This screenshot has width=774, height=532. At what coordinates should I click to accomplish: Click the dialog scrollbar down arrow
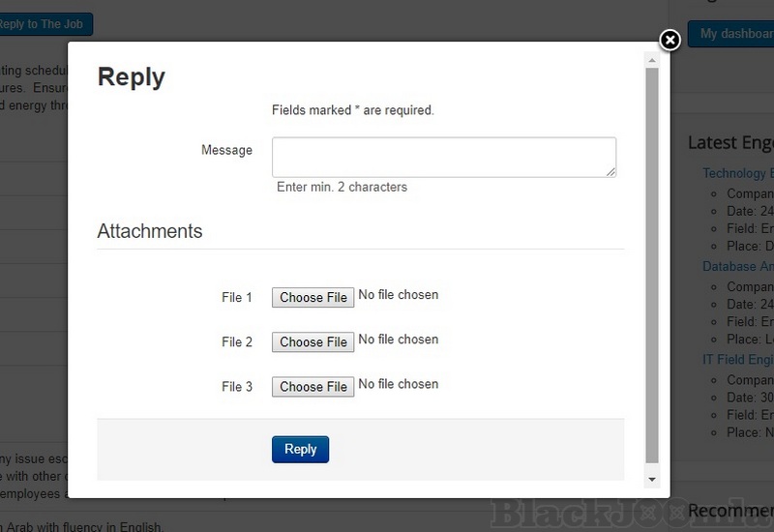(x=652, y=479)
